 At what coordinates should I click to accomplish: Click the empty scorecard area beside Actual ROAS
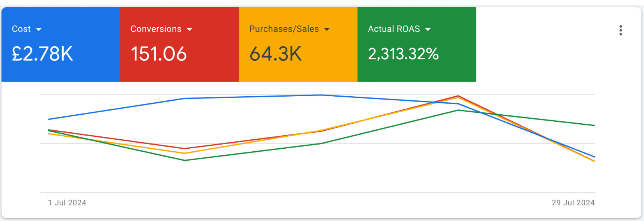pyautogui.click(x=544, y=44)
